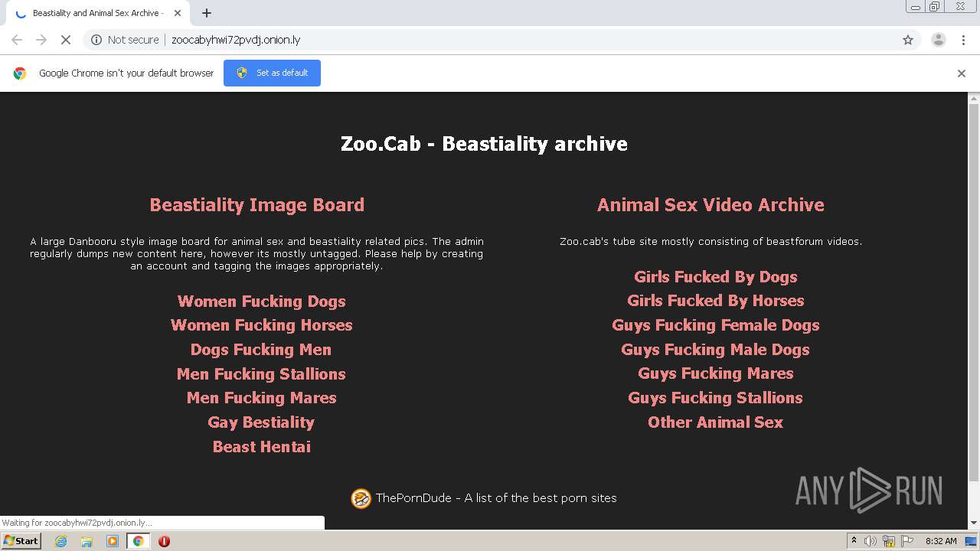Open network status tray icon

click(x=889, y=541)
